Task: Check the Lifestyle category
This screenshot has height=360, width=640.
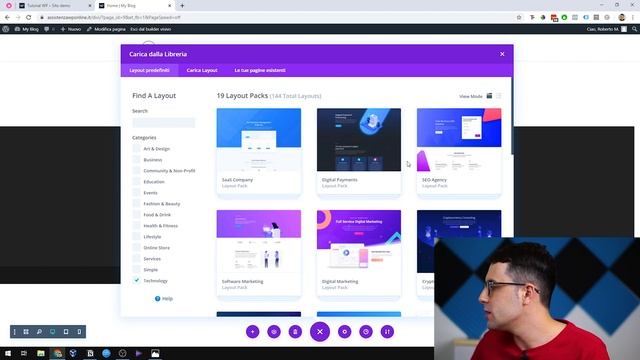Action: pyautogui.click(x=136, y=237)
